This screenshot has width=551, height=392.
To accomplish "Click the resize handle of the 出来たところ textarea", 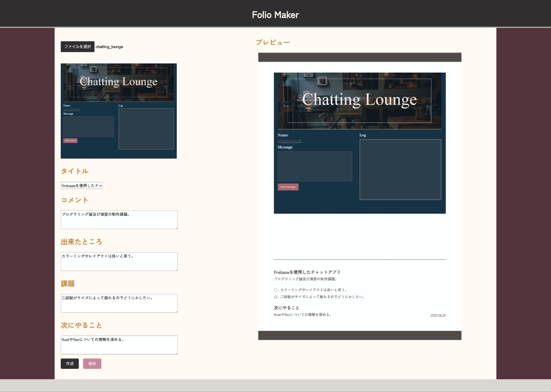I will click(176, 269).
